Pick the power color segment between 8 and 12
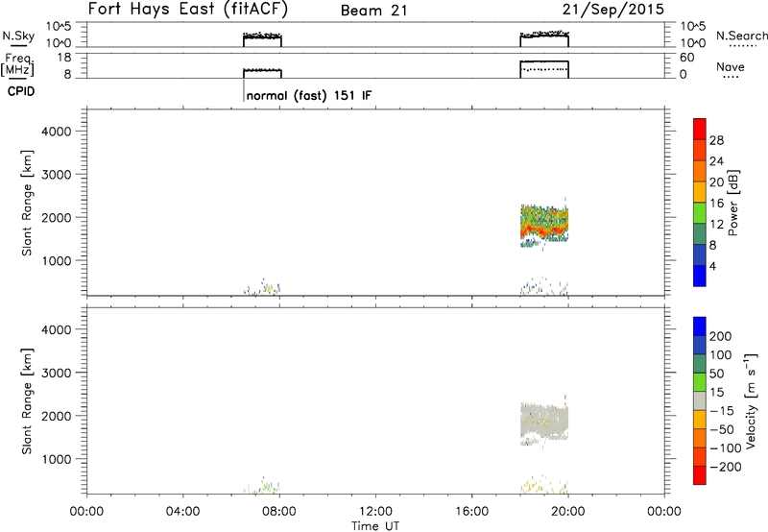 [x=700, y=233]
